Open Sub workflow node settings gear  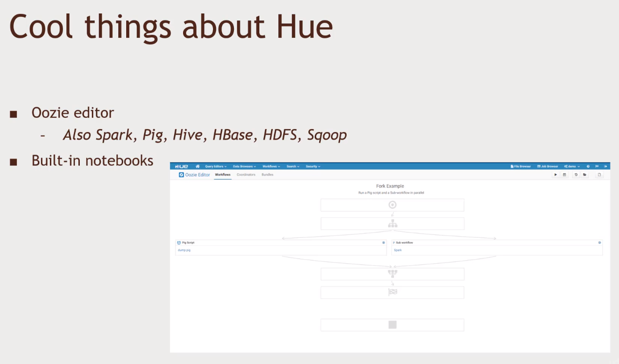click(x=600, y=243)
